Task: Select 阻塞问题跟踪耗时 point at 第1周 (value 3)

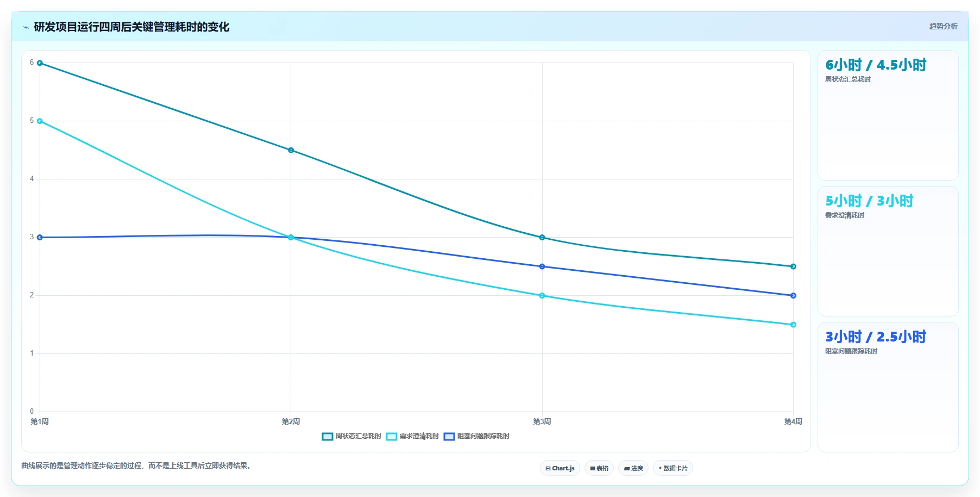Action: (x=40, y=238)
